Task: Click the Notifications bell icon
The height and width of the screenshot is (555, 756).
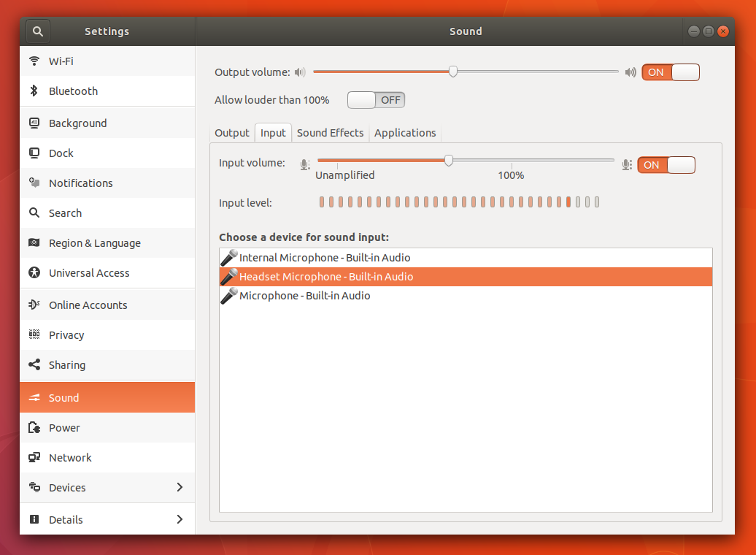Action: point(34,183)
